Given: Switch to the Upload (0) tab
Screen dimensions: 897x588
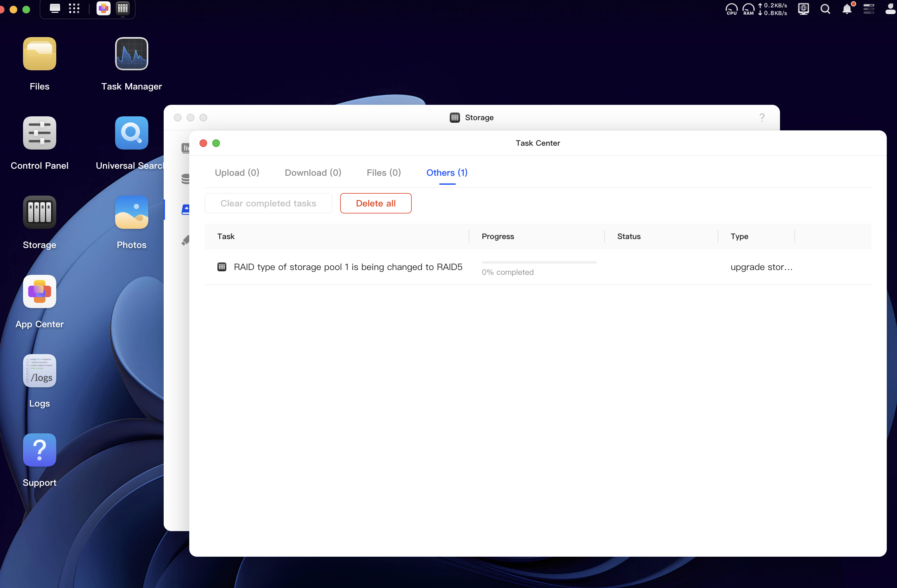Looking at the screenshot, I should [x=237, y=173].
